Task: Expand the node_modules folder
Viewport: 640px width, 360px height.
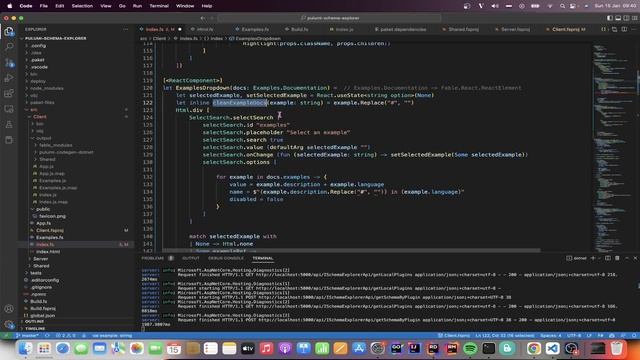Action: coord(47,88)
